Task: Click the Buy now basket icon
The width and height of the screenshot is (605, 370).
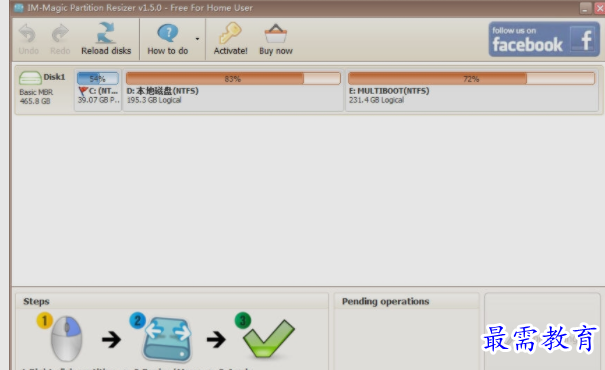Action: coord(275,34)
